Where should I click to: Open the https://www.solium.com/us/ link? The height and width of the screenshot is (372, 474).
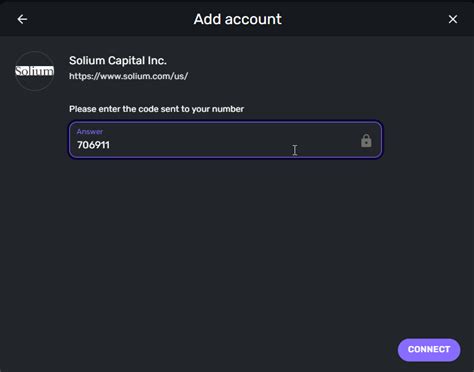(128, 76)
